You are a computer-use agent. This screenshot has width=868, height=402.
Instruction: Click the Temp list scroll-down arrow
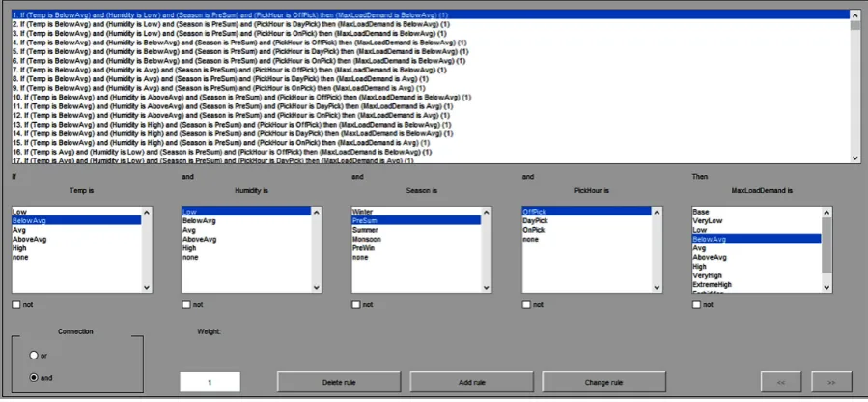tap(147, 288)
